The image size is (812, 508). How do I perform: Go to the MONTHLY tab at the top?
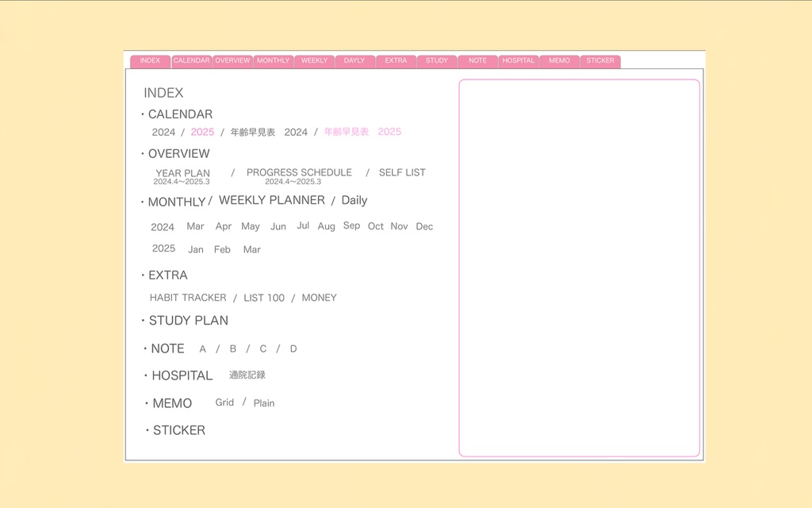tap(274, 61)
